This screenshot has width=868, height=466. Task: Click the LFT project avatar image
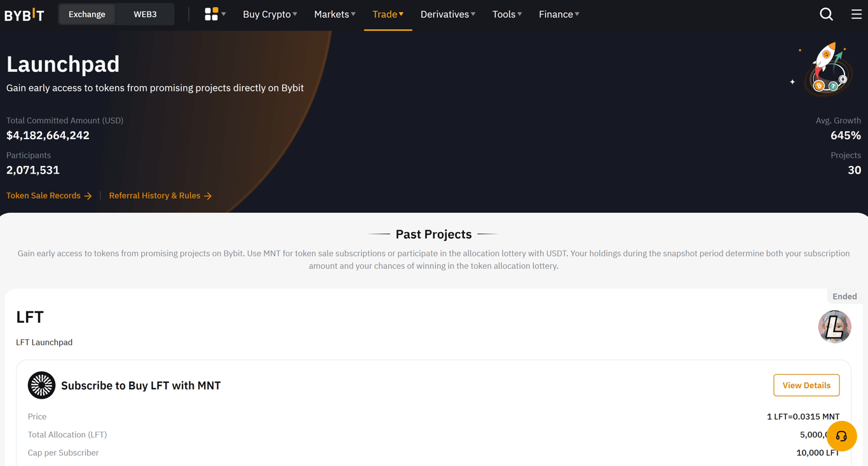pos(834,327)
